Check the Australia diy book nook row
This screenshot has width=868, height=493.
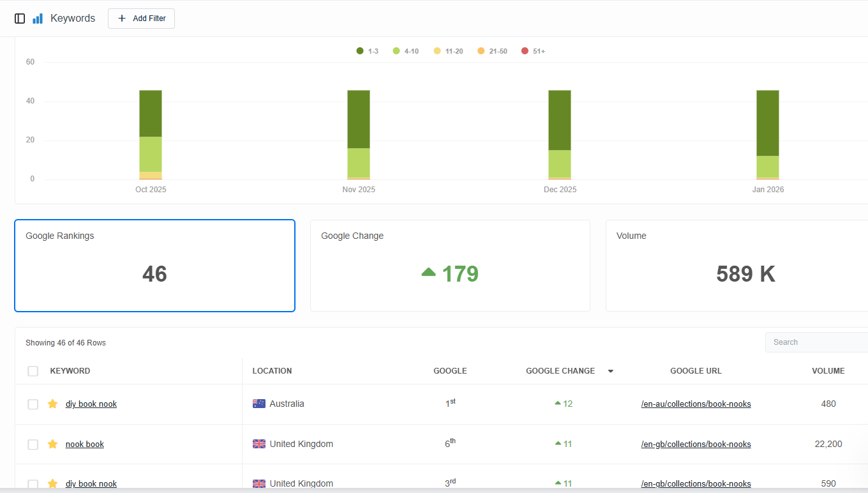(33, 404)
